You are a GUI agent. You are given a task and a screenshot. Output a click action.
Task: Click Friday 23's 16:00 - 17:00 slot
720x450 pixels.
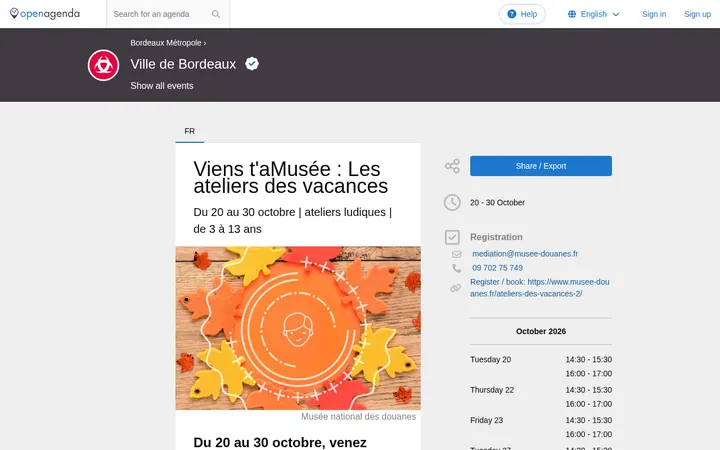point(589,434)
